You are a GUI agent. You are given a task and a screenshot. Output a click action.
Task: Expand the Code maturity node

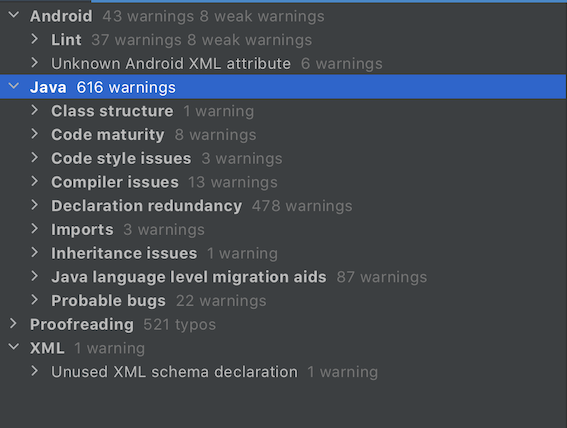pyautogui.click(x=35, y=134)
